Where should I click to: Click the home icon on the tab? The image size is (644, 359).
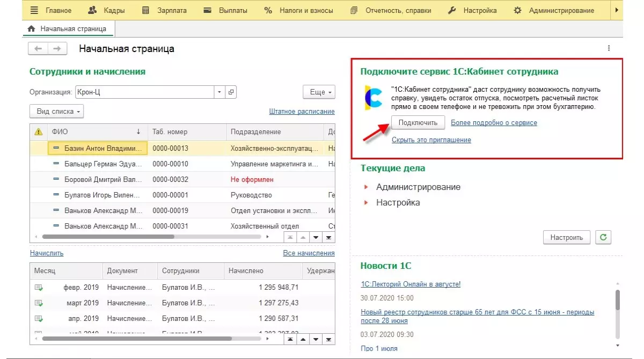[31, 28]
